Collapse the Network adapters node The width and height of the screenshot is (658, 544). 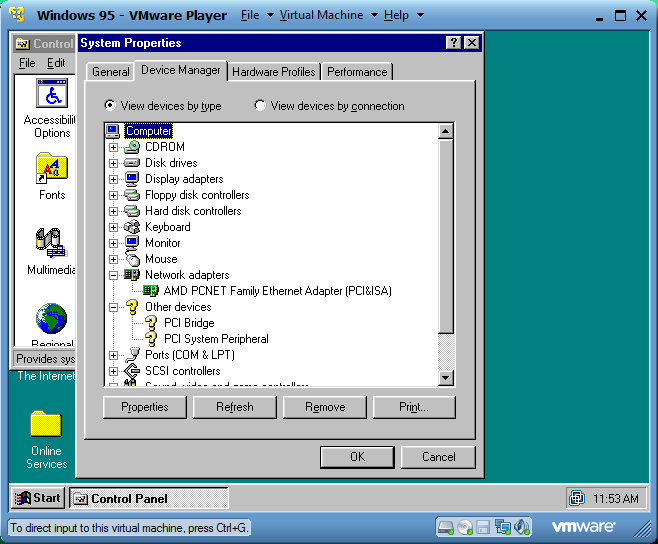pyautogui.click(x=113, y=275)
